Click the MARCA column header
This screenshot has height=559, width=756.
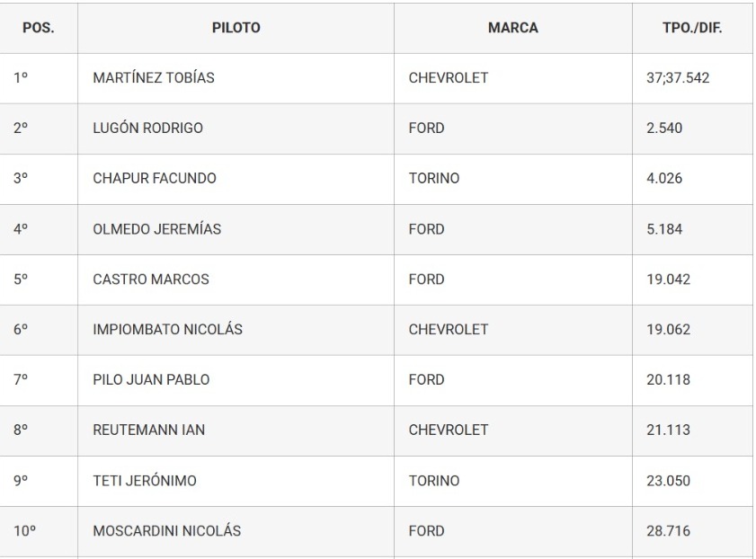pos(512,28)
